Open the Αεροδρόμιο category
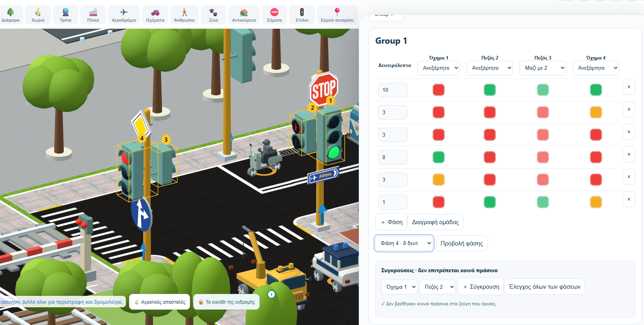Screen dimensions: 644x325 (x=124, y=15)
